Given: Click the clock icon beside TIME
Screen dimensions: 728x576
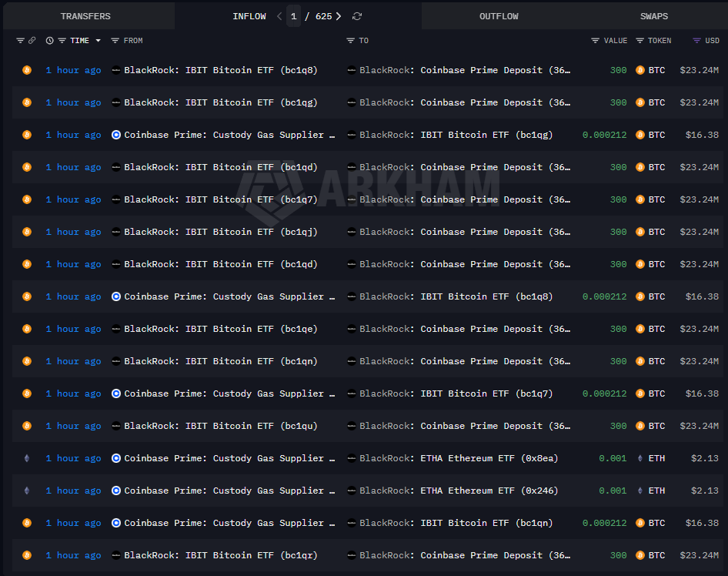Looking at the screenshot, I should 50,41.
